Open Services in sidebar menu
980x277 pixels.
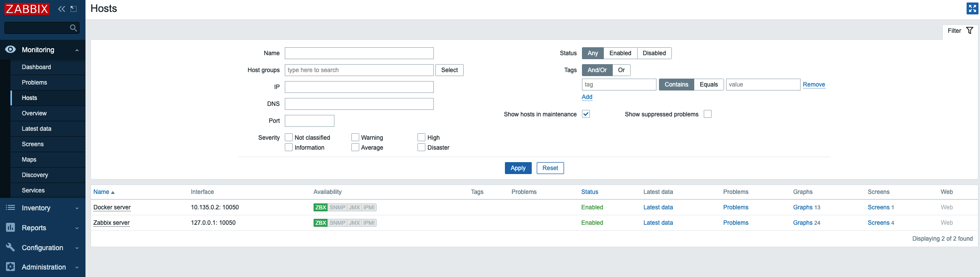point(48,190)
